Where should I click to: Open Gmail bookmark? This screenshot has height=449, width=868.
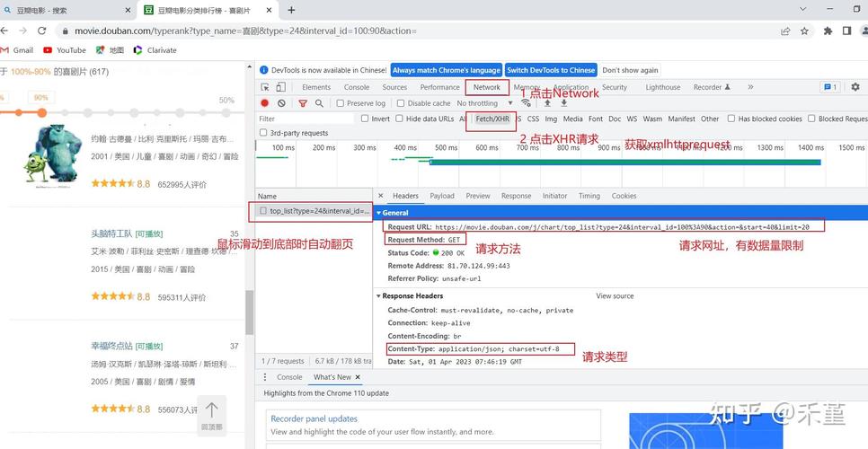point(17,49)
